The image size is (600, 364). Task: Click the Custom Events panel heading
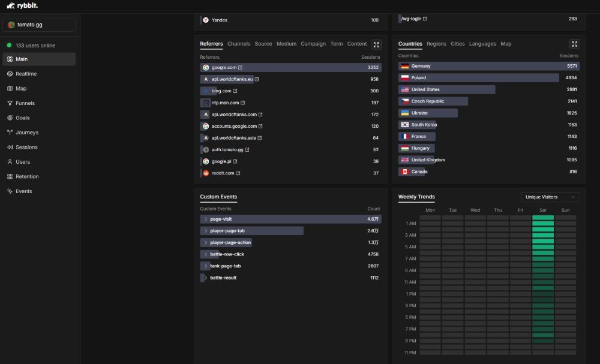tap(218, 197)
